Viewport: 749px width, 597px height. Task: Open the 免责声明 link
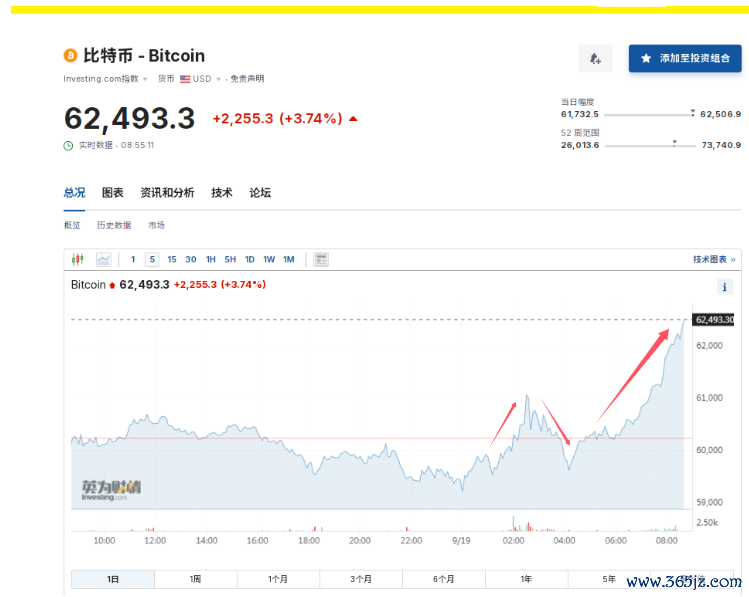pos(247,79)
